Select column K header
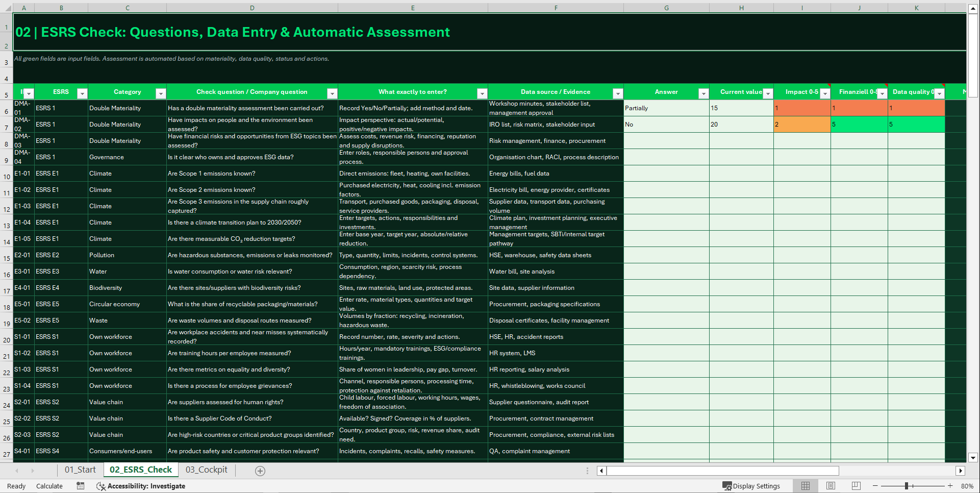Viewport: 980px width, 493px height. click(x=916, y=8)
